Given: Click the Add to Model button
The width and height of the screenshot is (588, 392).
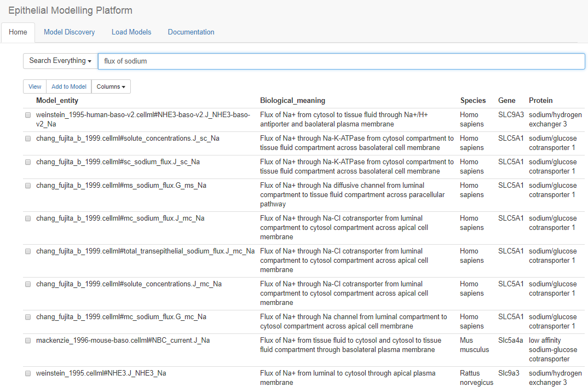Looking at the screenshot, I should [69, 87].
